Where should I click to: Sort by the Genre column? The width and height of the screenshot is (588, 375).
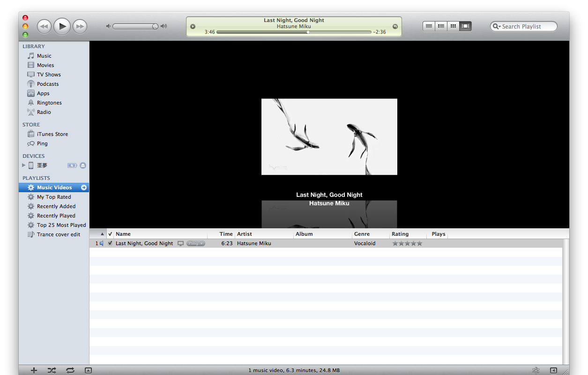(371, 234)
